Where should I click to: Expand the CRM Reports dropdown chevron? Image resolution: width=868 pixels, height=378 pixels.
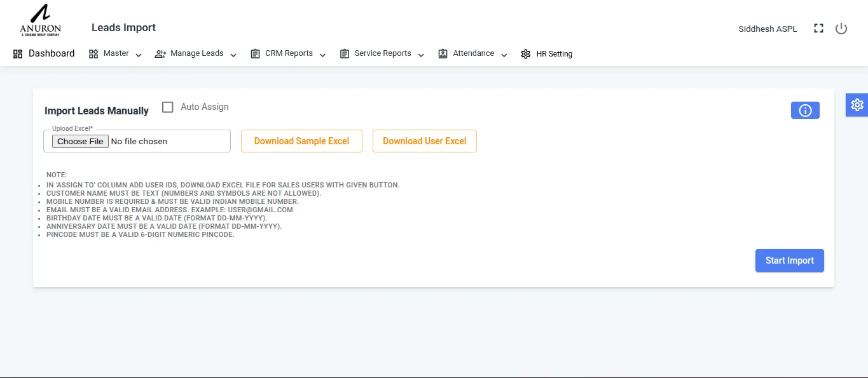tap(322, 55)
